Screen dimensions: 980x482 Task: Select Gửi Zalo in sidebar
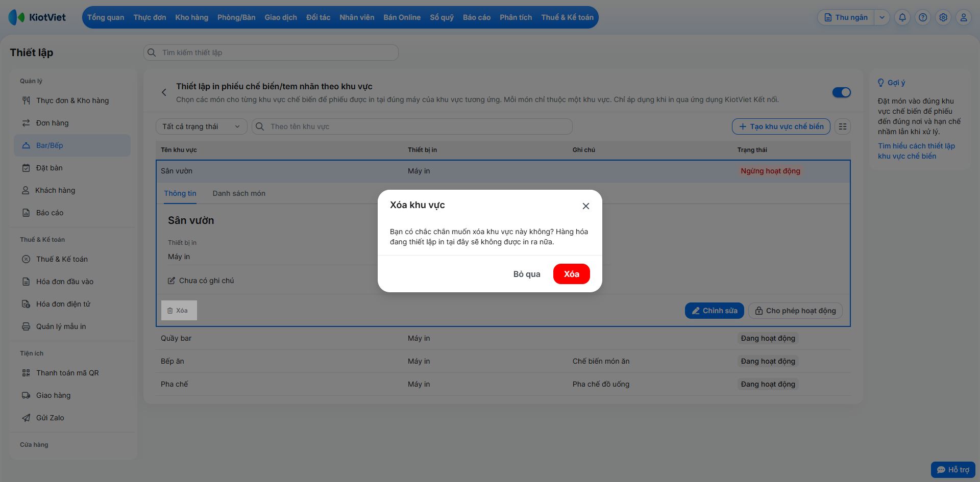point(72,418)
